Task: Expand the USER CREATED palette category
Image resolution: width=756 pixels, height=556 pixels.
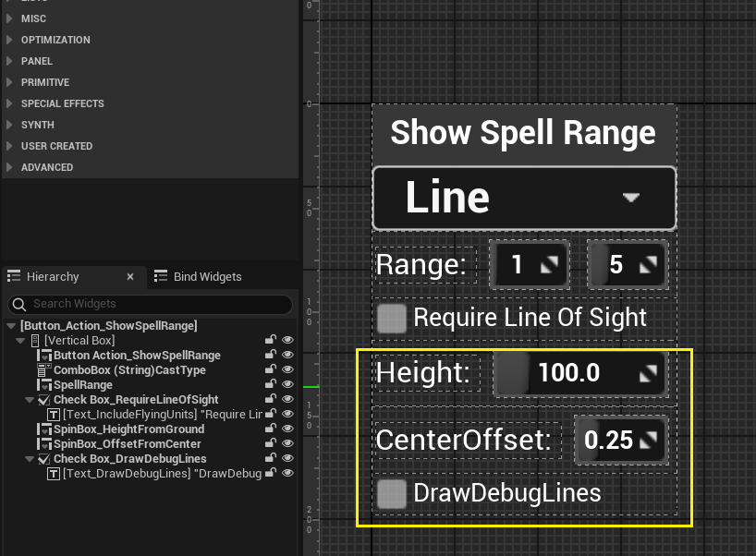Action: click(9, 146)
